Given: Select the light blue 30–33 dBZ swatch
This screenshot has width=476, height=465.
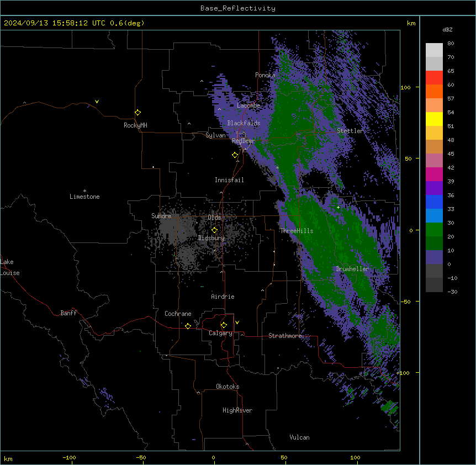Looking at the screenshot, I should click(x=434, y=216).
